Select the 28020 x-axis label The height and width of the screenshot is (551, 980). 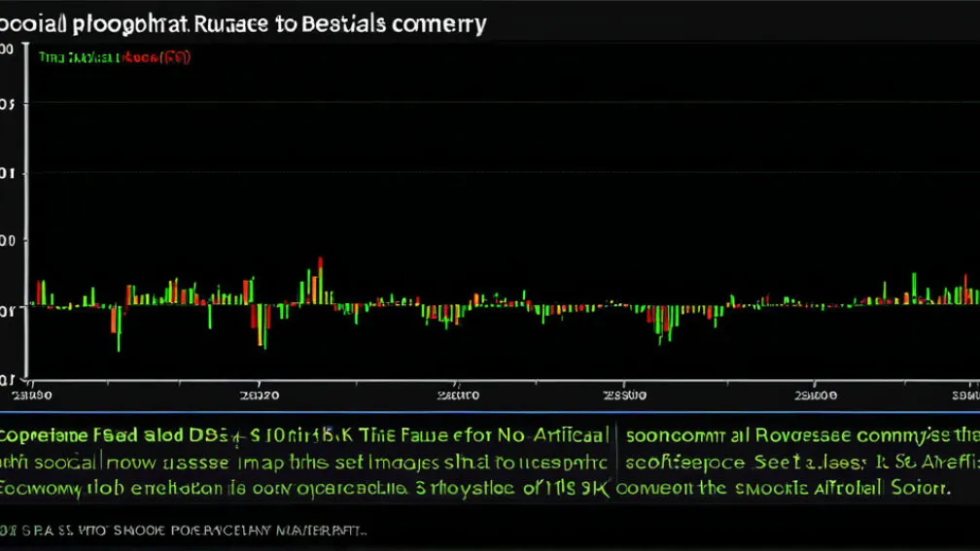pyautogui.click(x=259, y=396)
